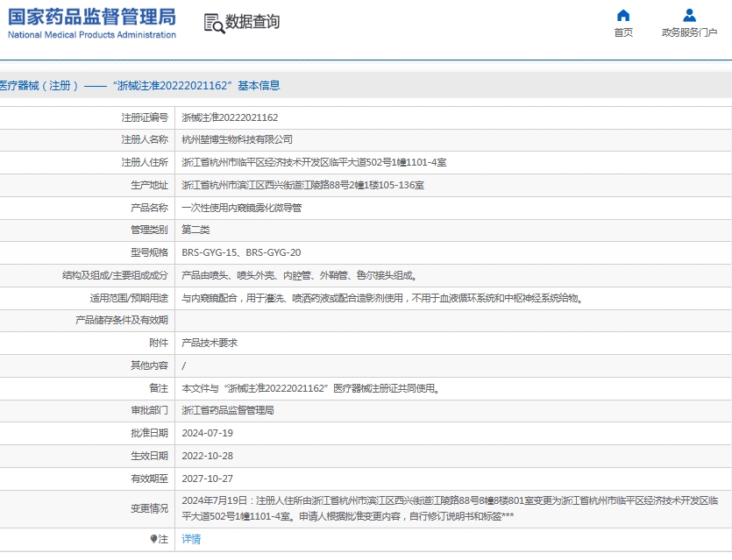Click approval department 浙江省药品监督管理局
Image resolution: width=732 pixels, height=560 pixels.
coord(228,410)
